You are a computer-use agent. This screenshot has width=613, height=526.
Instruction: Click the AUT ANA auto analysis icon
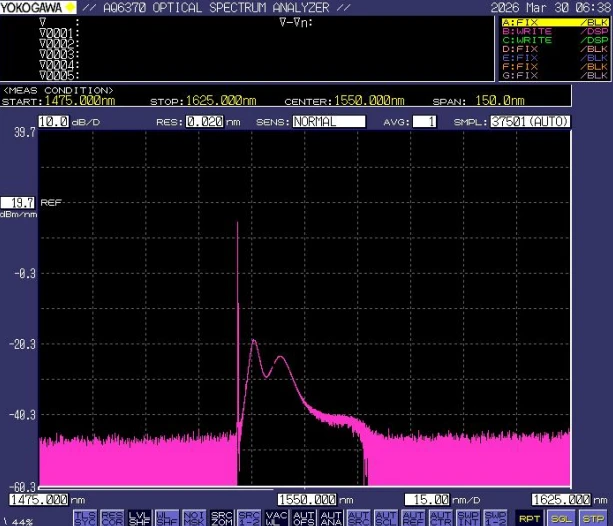331,517
